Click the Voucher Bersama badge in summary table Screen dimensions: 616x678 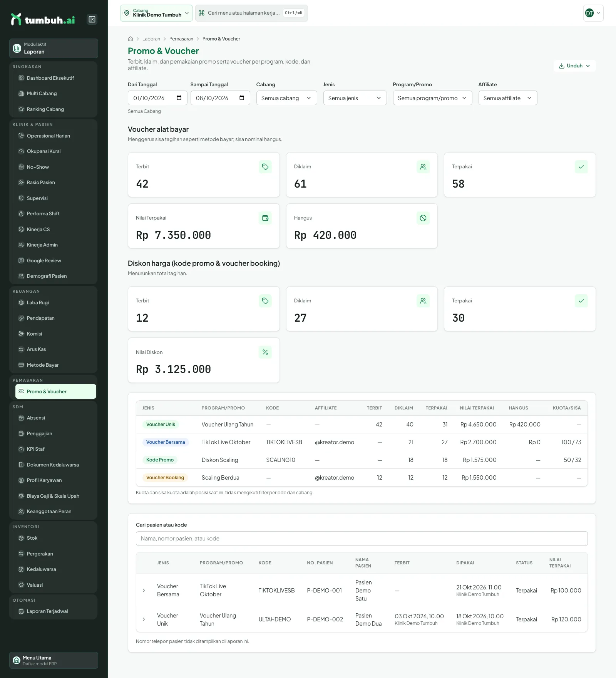166,442
